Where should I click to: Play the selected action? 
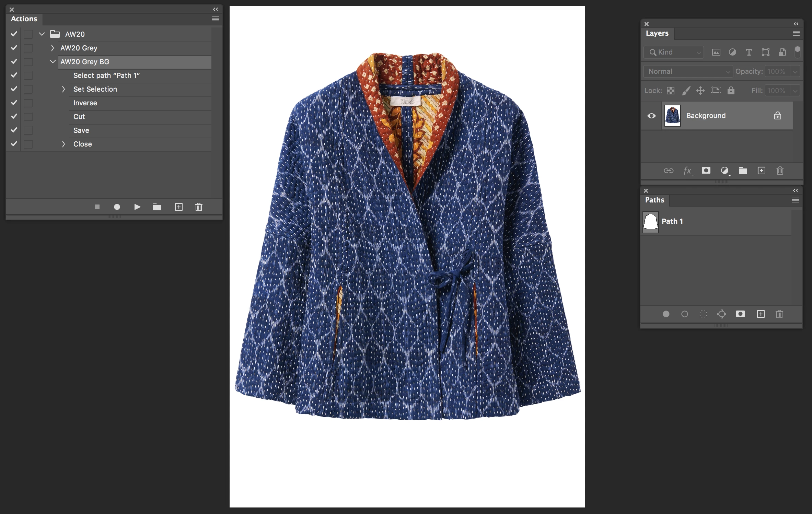(137, 207)
